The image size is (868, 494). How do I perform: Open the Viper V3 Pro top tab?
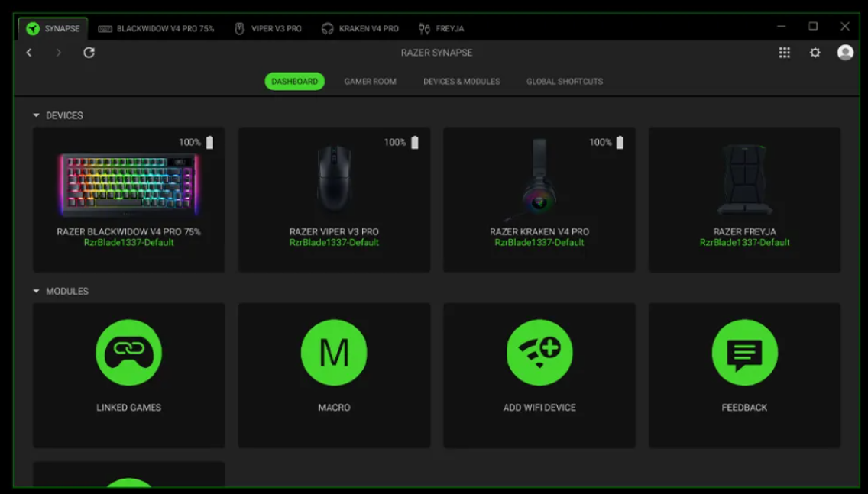pos(267,28)
